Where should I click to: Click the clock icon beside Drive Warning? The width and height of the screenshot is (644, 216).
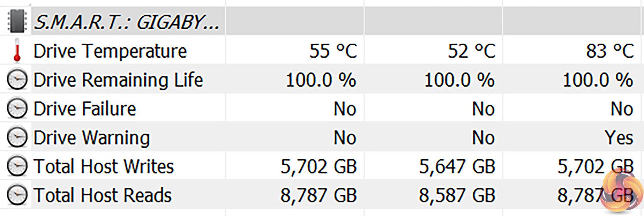[17, 138]
